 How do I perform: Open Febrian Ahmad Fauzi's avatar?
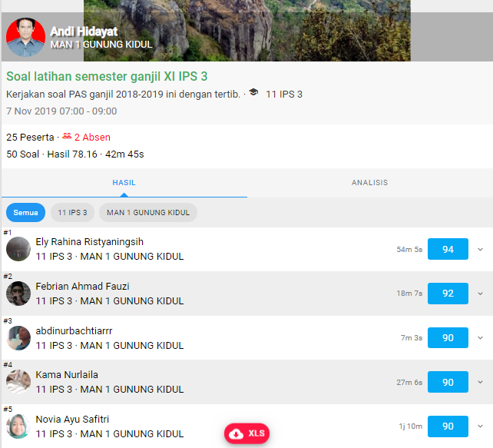(18, 294)
